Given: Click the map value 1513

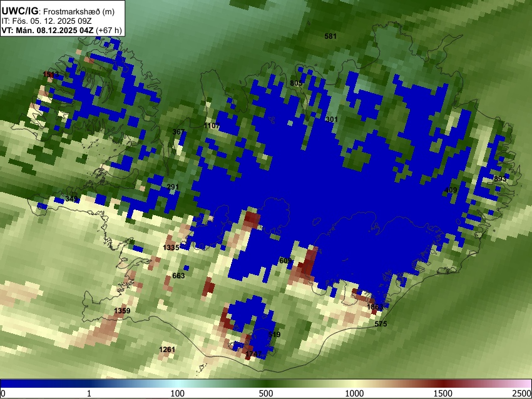Looking at the screenshot, I should [51, 74].
